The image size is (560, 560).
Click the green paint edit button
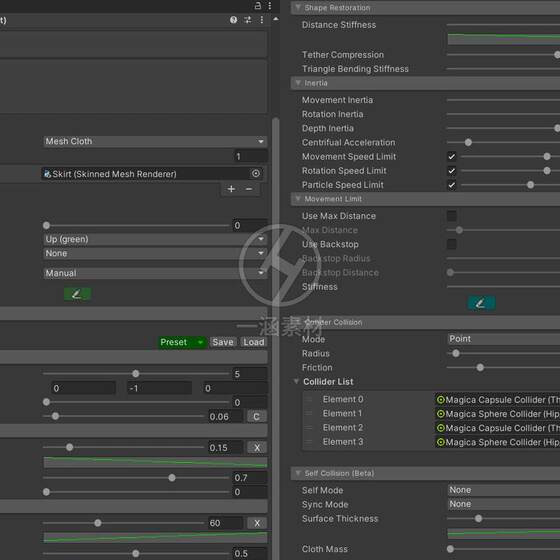pyautogui.click(x=77, y=294)
